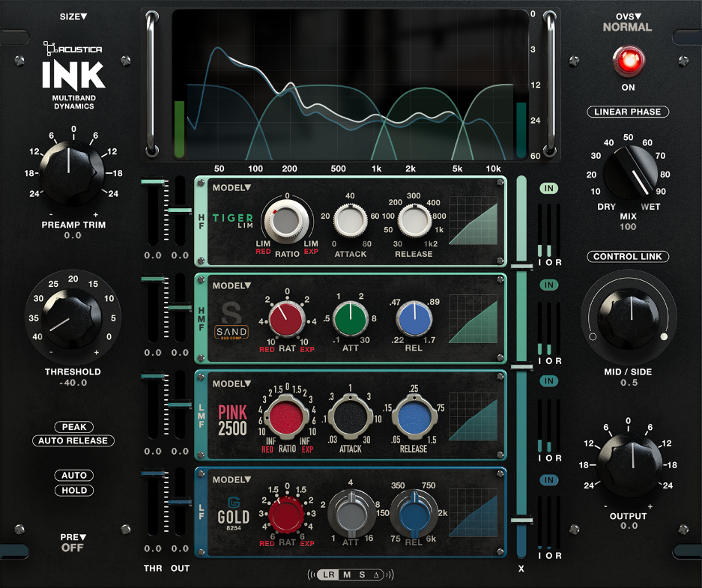This screenshot has height=588, width=702.
Task: Click the PREAMP TRIM value 0.0
Action: pyautogui.click(x=73, y=235)
